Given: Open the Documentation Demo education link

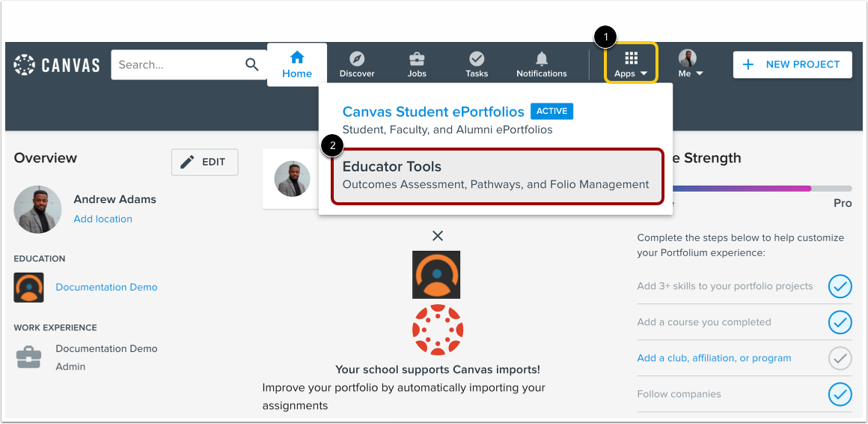Looking at the screenshot, I should pyautogui.click(x=107, y=287).
